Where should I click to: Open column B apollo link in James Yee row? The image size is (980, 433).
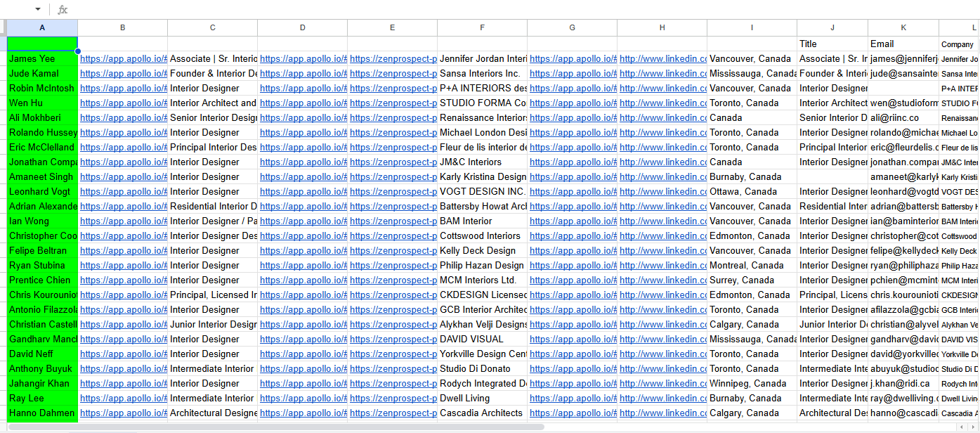pyautogui.click(x=123, y=58)
